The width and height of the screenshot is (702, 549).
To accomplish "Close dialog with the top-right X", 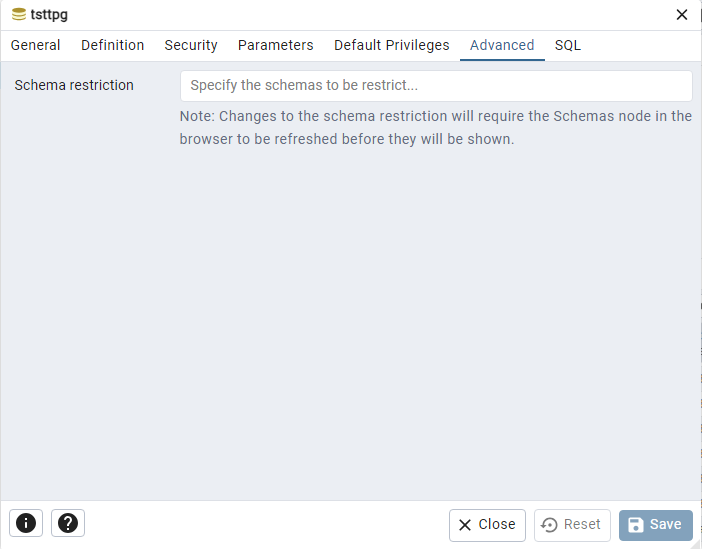I will [x=682, y=15].
